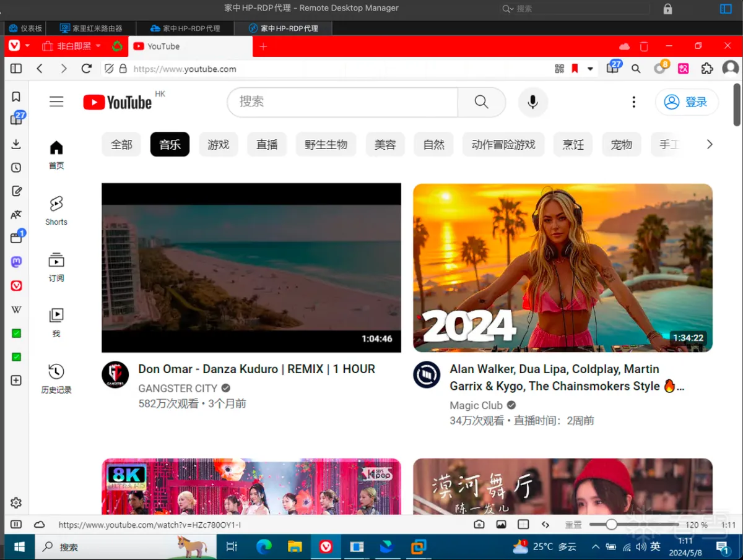Screen dimensions: 743x560
Task: Open the Vivaldi Bookmarks panel
Action: [16, 97]
